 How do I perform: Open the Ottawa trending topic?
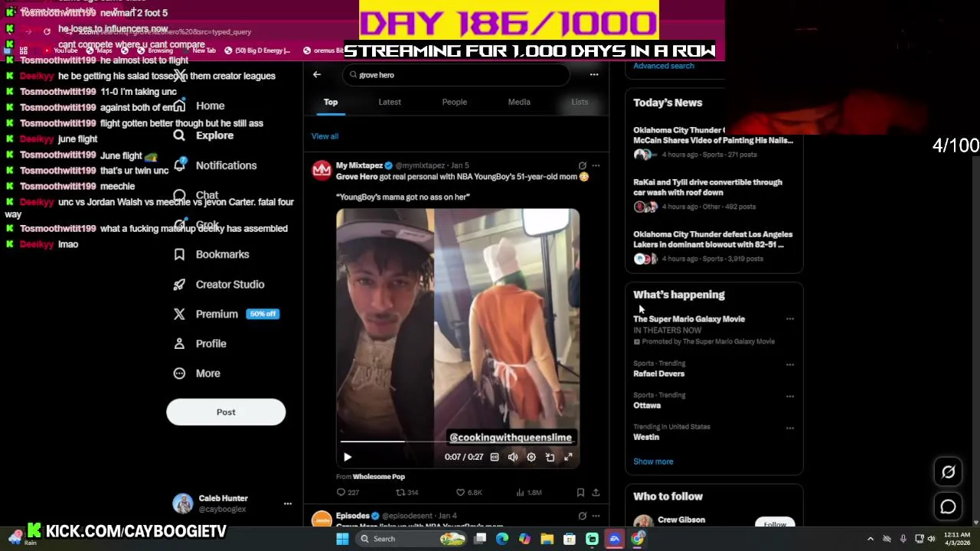coord(647,406)
